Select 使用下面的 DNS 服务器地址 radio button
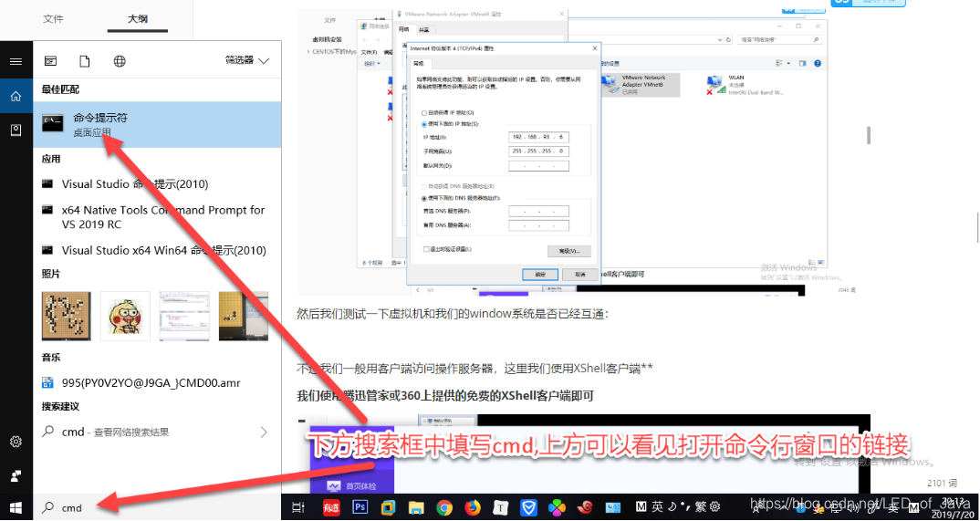The height and width of the screenshot is (521, 980). [x=424, y=198]
